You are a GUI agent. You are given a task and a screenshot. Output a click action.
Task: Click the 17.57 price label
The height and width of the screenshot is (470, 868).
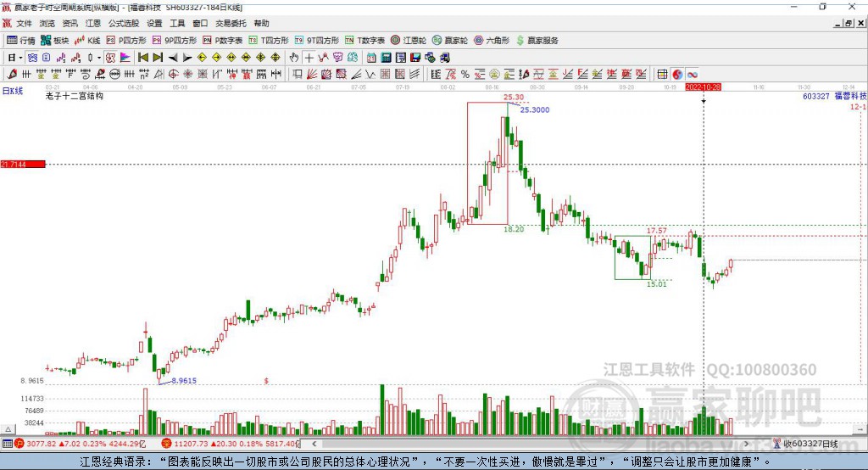click(657, 231)
